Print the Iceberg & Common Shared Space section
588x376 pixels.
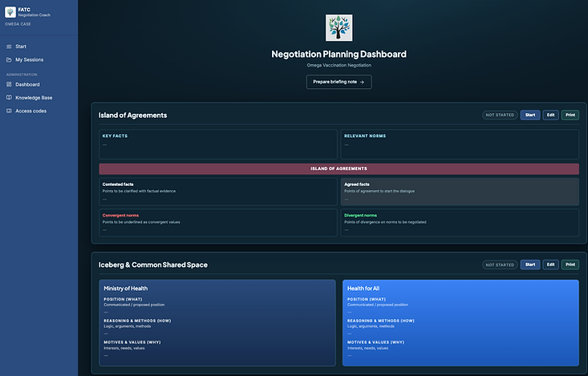(570, 265)
